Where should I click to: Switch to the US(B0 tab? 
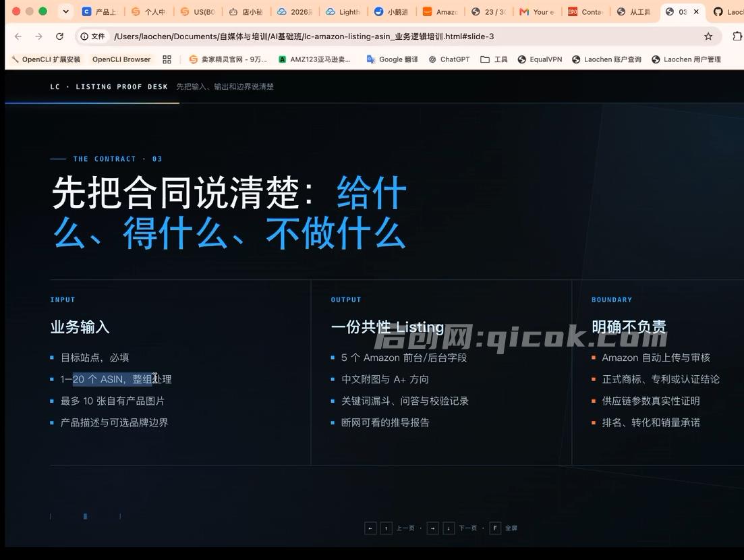click(x=198, y=12)
